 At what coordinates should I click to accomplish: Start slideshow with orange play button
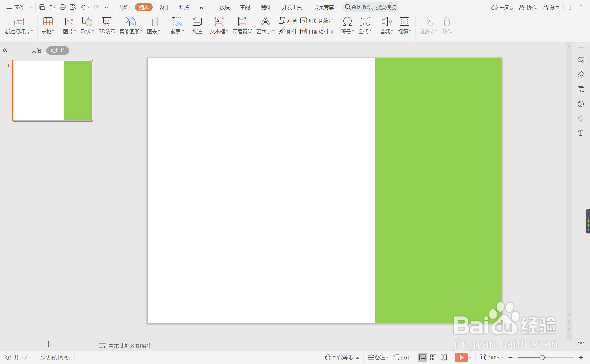[x=461, y=357]
